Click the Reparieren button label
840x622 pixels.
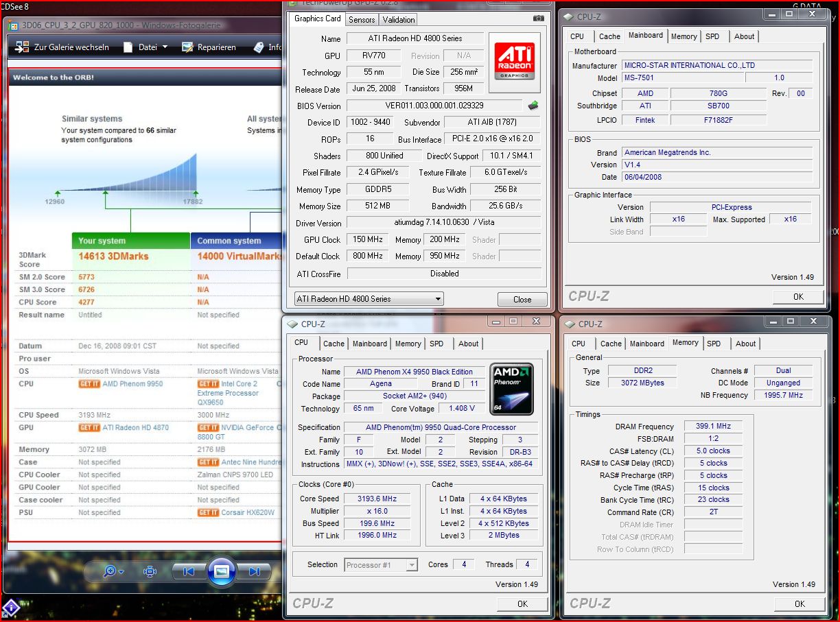click(x=217, y=47)
